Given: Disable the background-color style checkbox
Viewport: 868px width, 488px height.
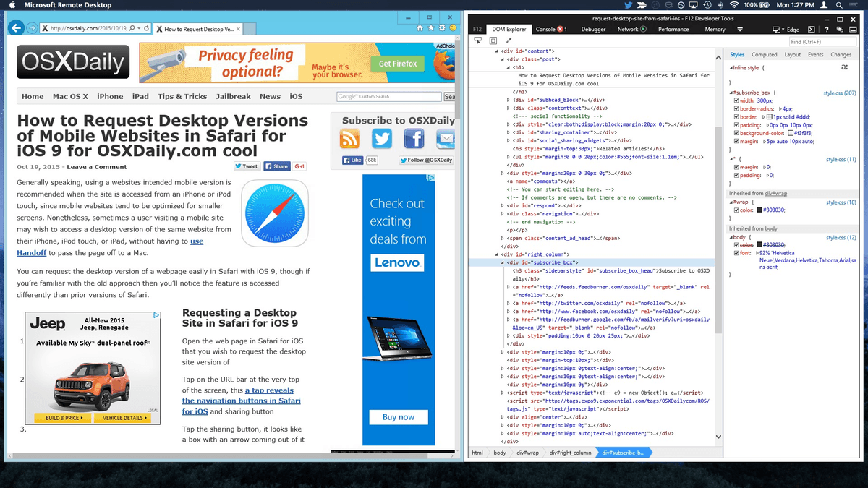Looking at the screenshot, I should [737, 133].
